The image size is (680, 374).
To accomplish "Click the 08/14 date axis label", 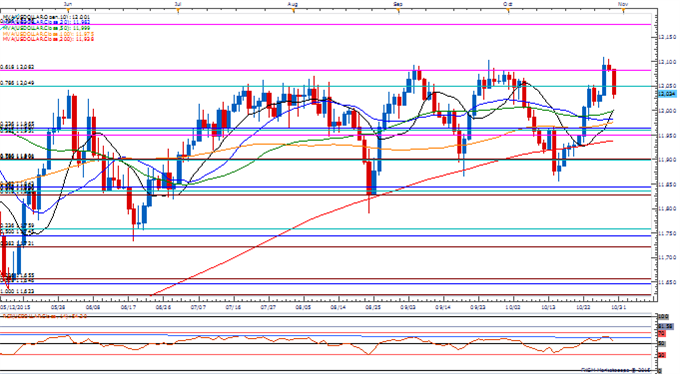I will [339, 307].
